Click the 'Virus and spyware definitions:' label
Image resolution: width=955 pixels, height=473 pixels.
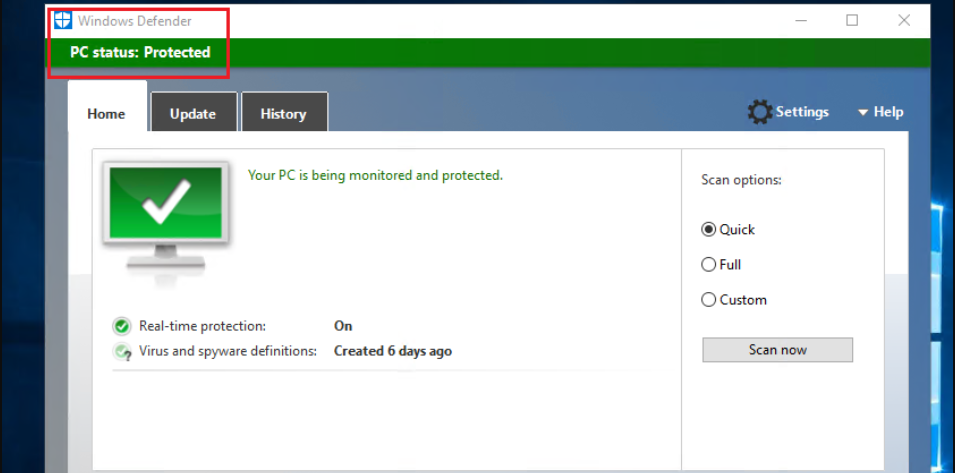[228, 351]
